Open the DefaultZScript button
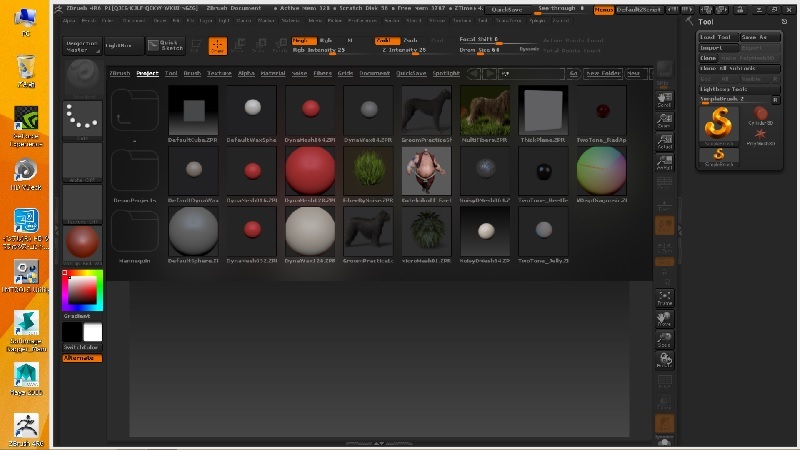The width and height of the screenshot is (800, 450). click(x=639, y=10)
